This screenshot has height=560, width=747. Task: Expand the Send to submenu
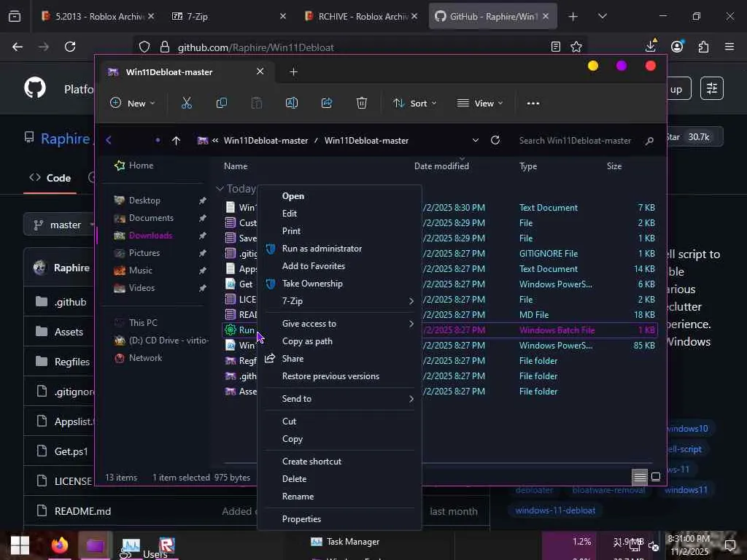[x=340, y=399]
